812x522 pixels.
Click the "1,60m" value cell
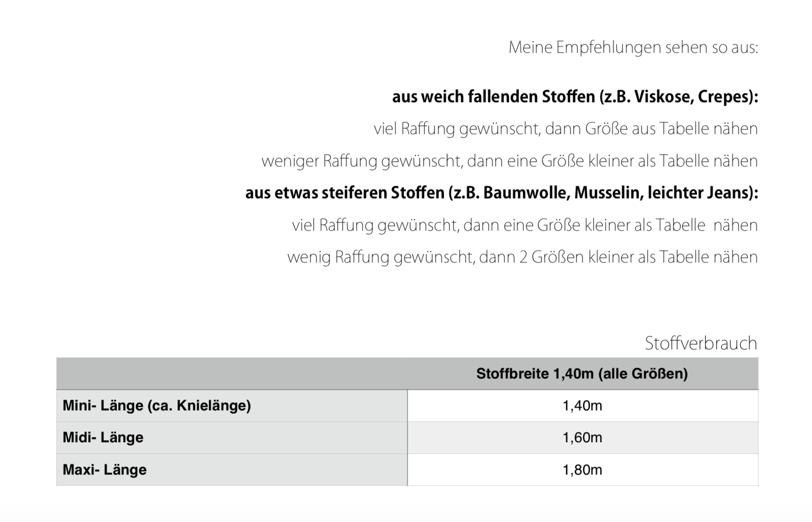point(582,437)
